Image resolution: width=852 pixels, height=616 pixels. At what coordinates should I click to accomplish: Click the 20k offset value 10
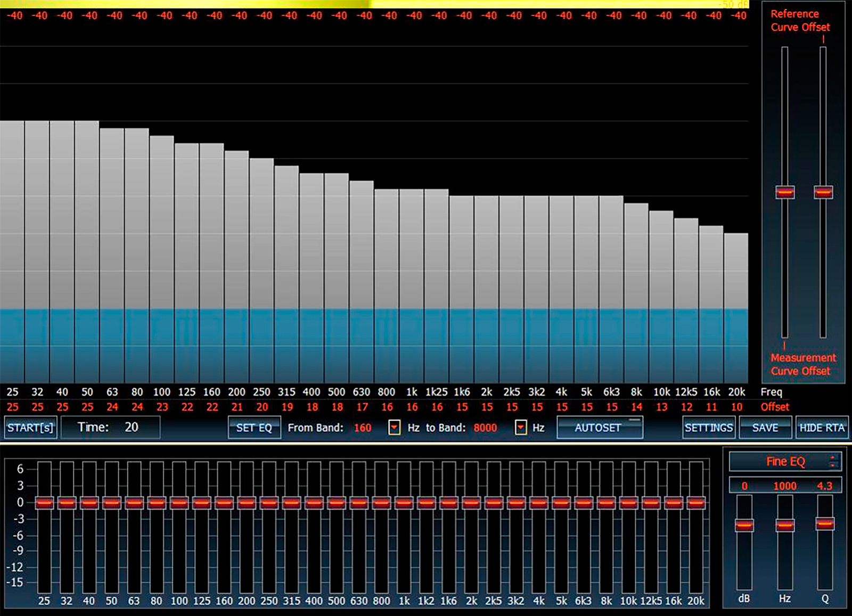point(736,407)
